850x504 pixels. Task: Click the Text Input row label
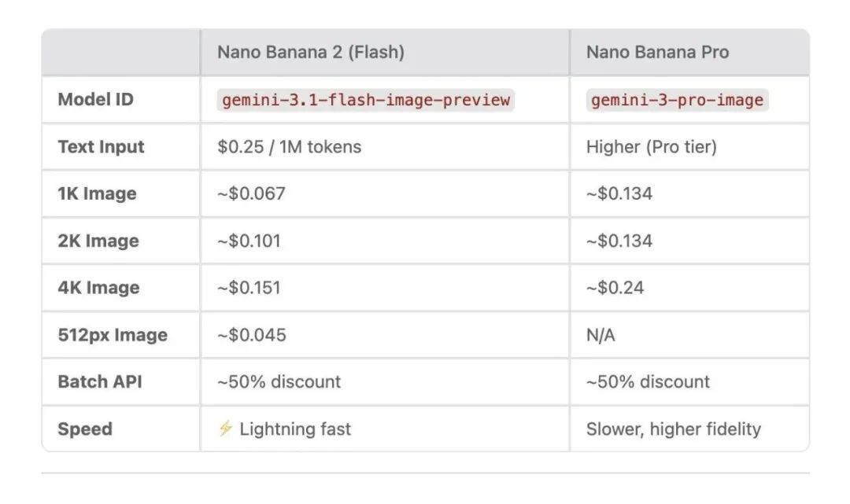click(x=101, y=147)
